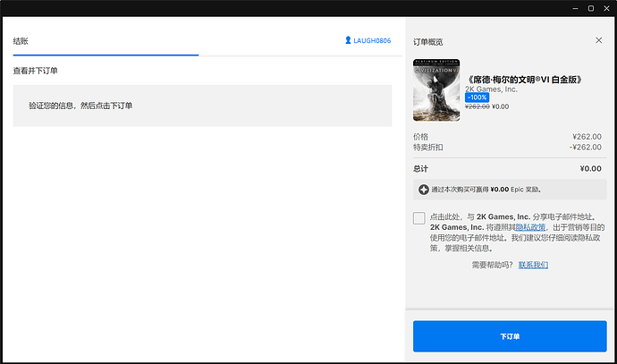Click the game title 《席德·梅尔的文明®VI 白金版》
Screen dimensions: 617x364
(x=524, y=80)
